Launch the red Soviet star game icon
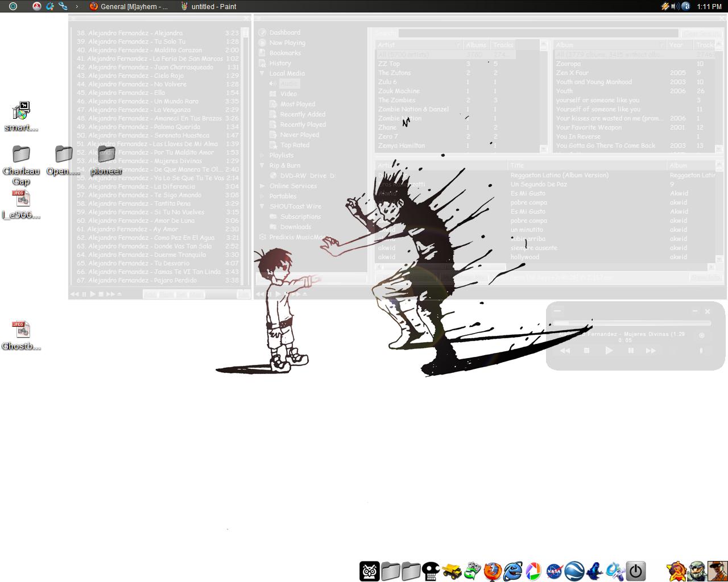This screenshot has width=728, height=582. point(676,571)
